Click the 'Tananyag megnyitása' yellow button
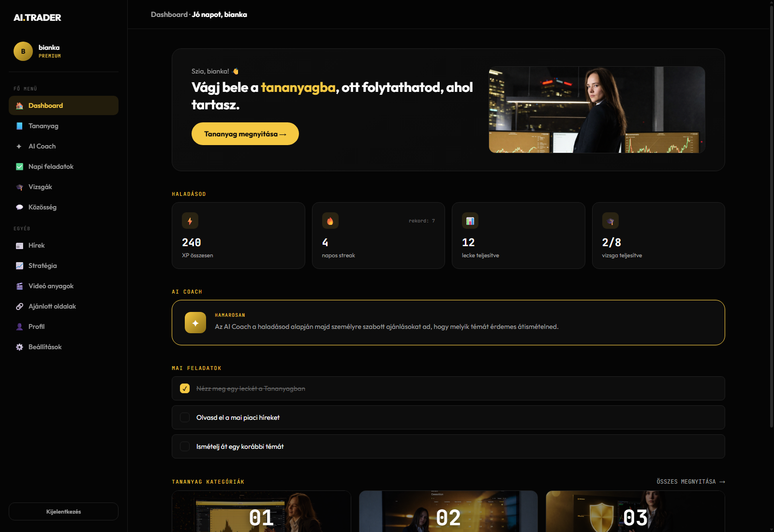The width and height of the screenshot is (774, 532). click(x=245, y=134)
